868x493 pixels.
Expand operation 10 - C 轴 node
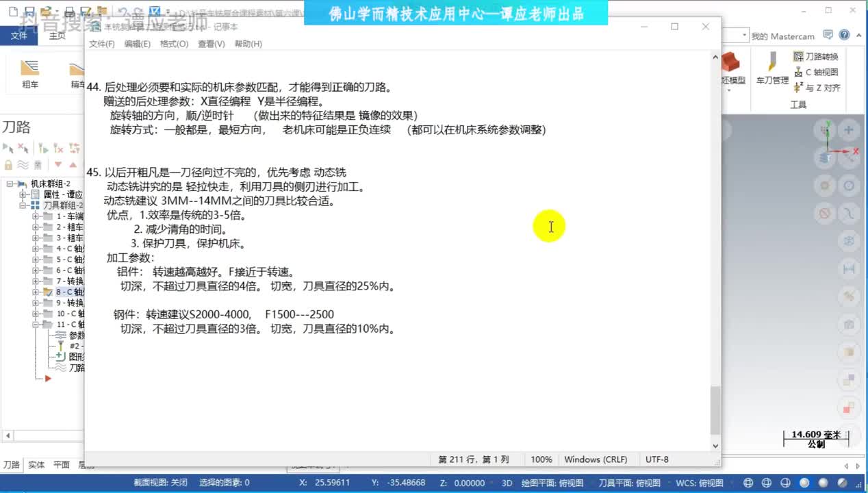[36, 314]
